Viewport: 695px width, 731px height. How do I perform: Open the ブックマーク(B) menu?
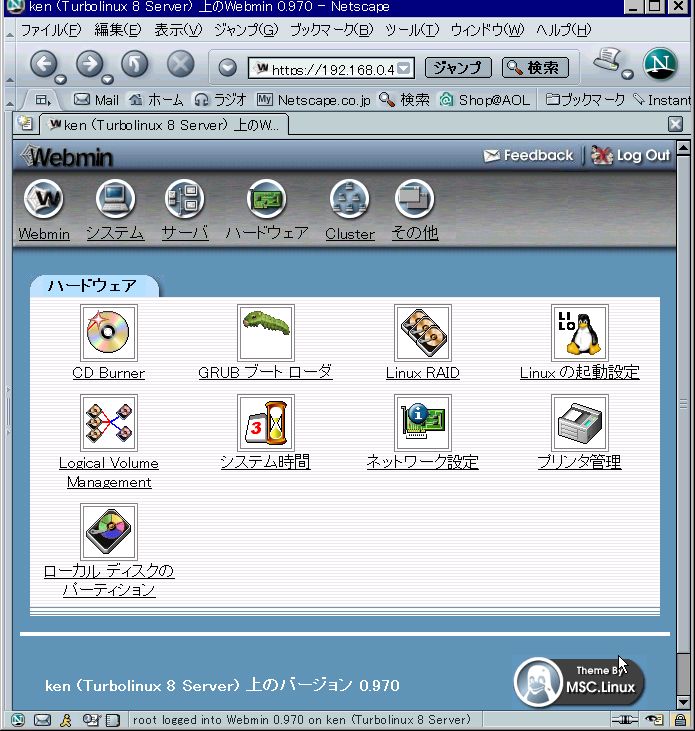click(331, 30)
